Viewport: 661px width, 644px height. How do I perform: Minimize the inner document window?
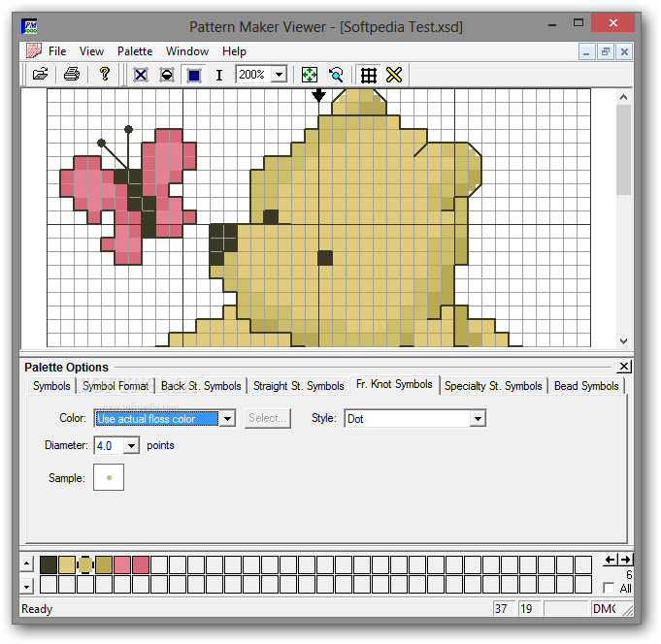[x=586, y=51]
